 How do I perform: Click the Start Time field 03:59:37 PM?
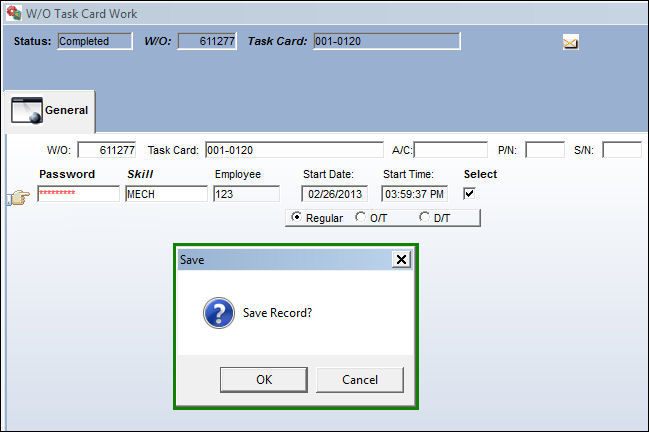(414, 194)
